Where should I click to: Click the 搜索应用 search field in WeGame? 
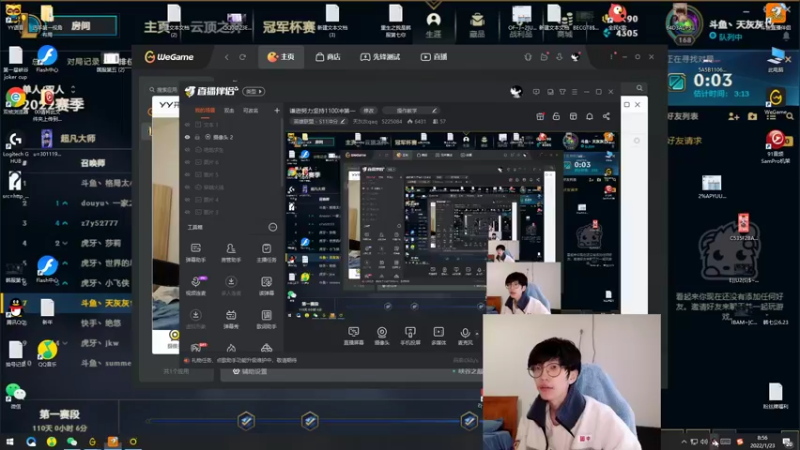tap(163, 90)
